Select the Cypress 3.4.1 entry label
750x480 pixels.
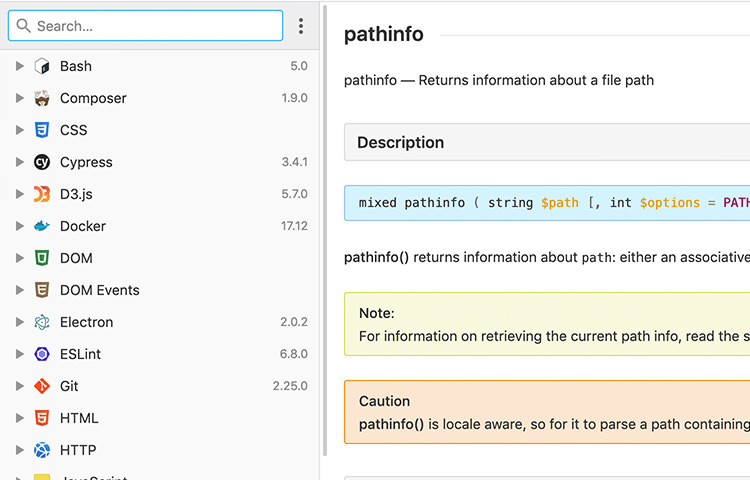86,162
